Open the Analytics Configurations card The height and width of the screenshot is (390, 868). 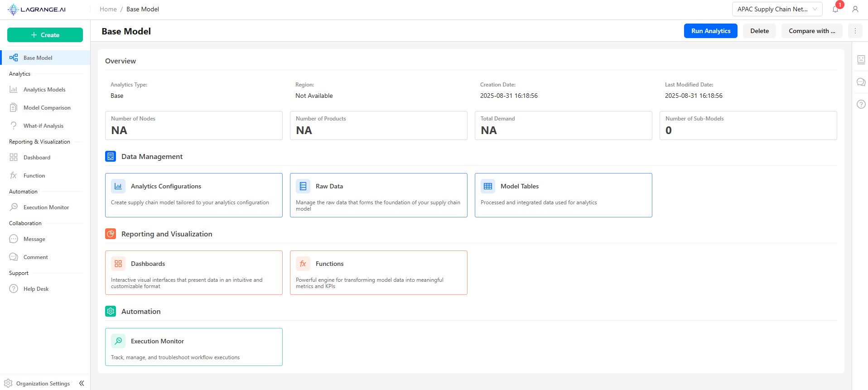pyautogui.click(x=193, y=195)
